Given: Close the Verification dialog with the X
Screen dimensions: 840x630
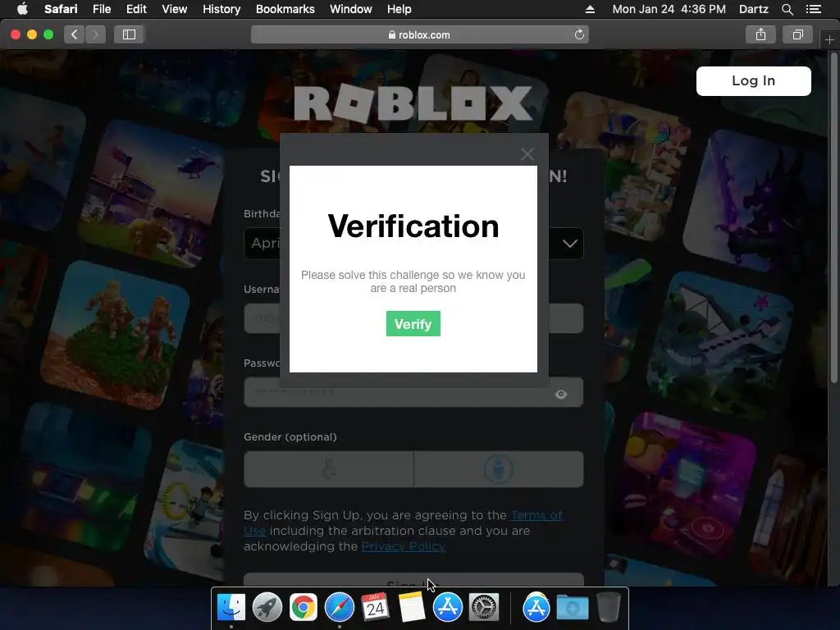Looking at the screenshot, I should point(527,154).
